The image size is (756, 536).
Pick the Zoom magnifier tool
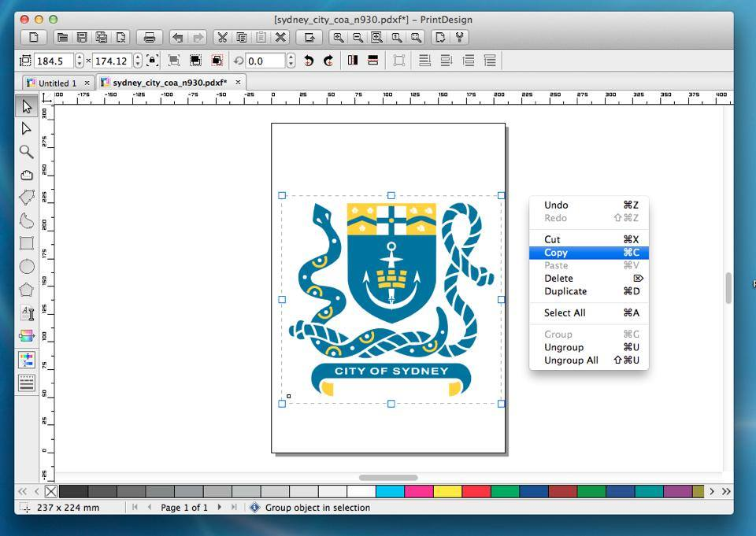27,152
